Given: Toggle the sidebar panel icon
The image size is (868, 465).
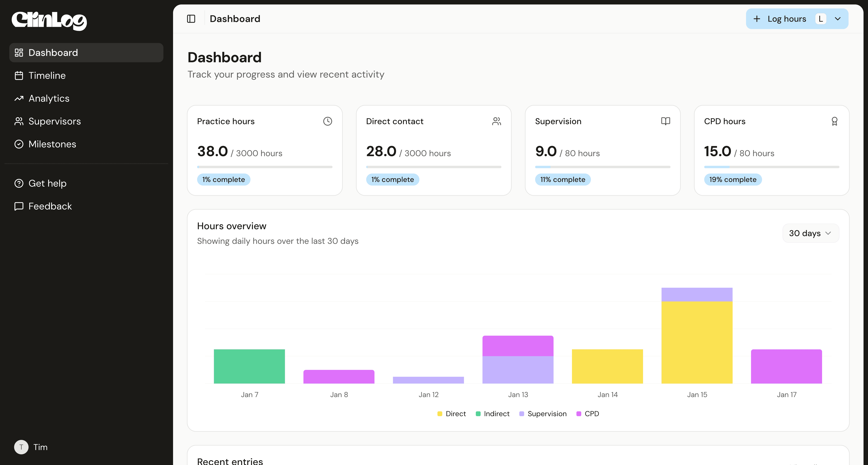Looking at the screenshot, I should [x=191, y=19].
